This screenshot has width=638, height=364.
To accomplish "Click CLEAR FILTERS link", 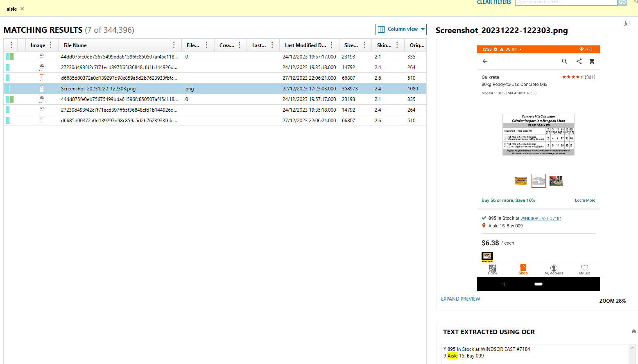I will click(x=494, y=2).
